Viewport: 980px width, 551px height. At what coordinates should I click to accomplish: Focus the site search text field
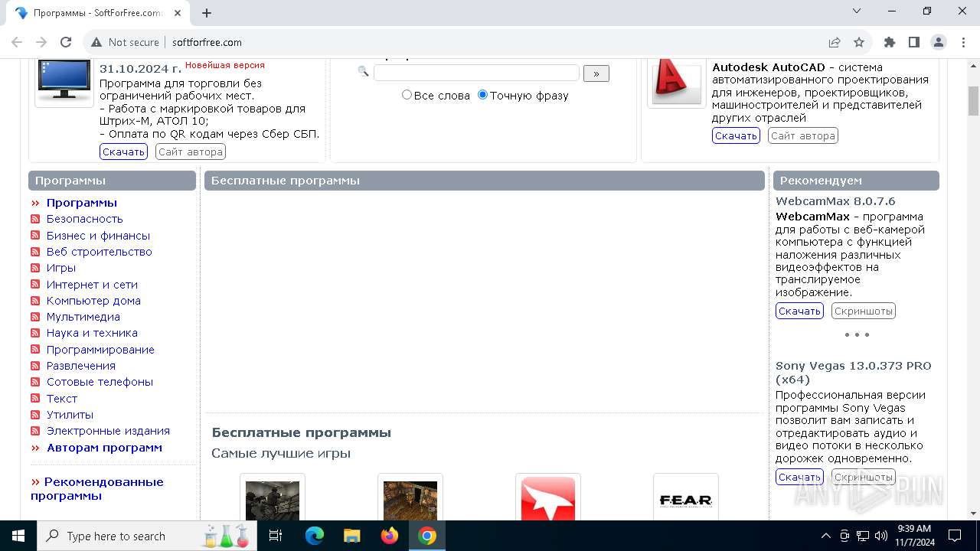click(x=476, y=73)
